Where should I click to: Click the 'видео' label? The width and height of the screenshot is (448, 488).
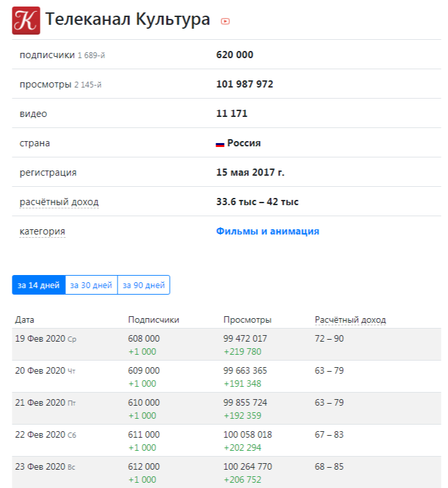33,114
